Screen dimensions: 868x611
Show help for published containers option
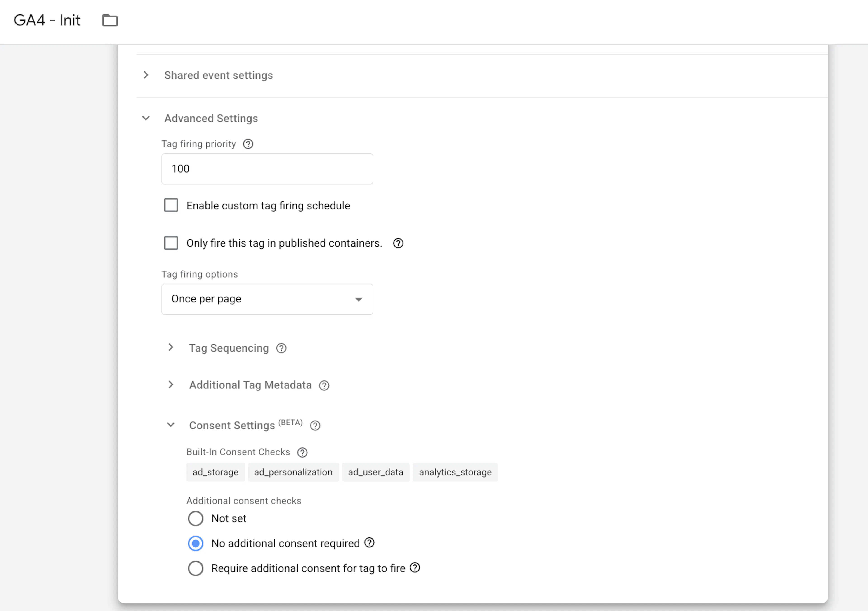(x=398, y=243)
